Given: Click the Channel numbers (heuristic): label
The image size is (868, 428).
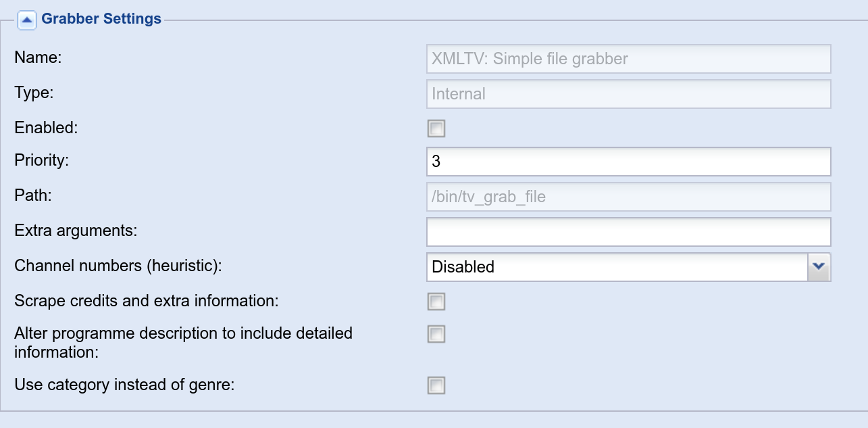Looking at the screenshot, I should (118, 266).
